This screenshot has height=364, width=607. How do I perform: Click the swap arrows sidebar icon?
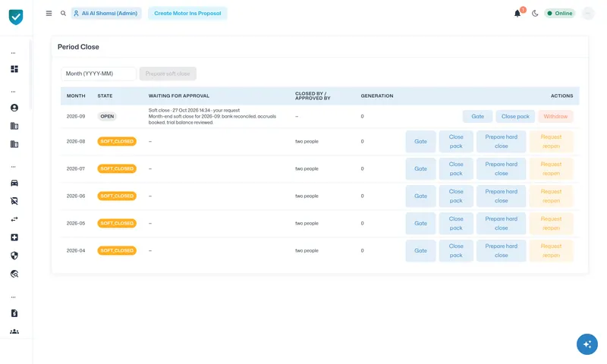(x=14, y=219)
